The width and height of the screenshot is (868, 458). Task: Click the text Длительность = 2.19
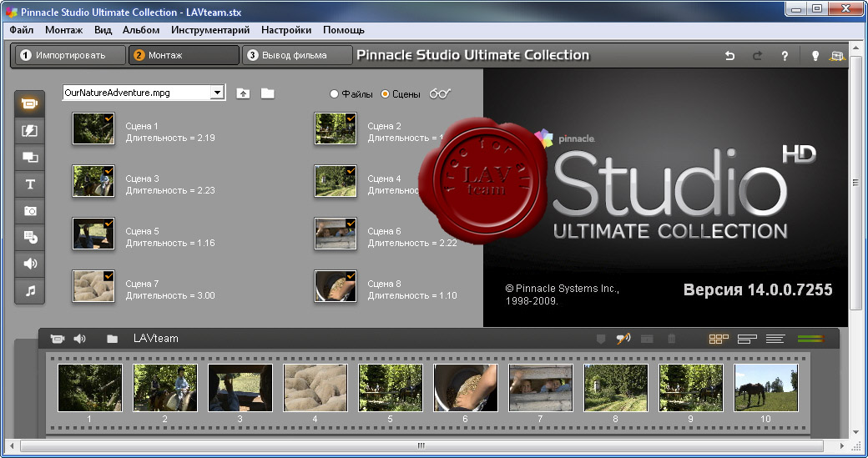tap(170, 138)
